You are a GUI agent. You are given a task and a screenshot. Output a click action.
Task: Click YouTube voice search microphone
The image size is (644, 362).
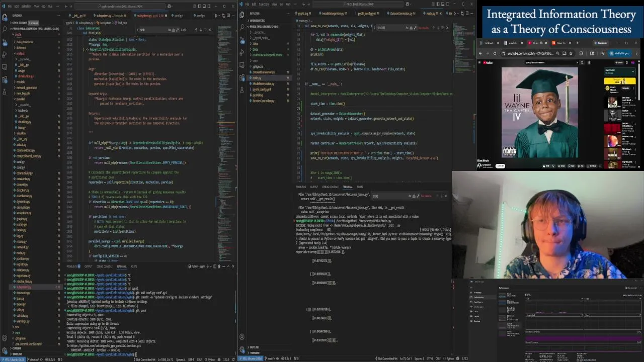tap(589, 63)
